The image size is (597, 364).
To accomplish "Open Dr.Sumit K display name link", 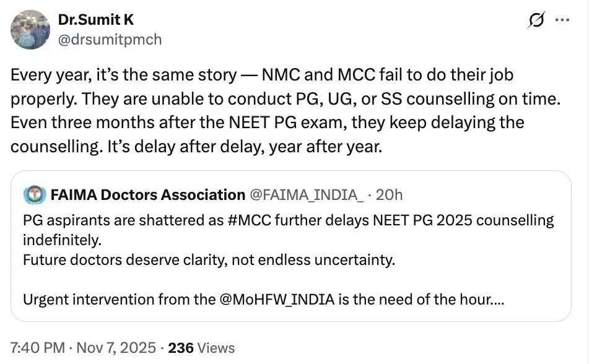I will (96, 20).
